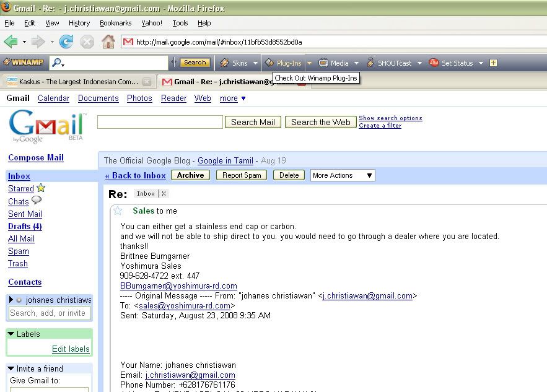This screenshot has height=392, width=547.
Task: Click the Forward navigation arrow
Action: (38, 42)
